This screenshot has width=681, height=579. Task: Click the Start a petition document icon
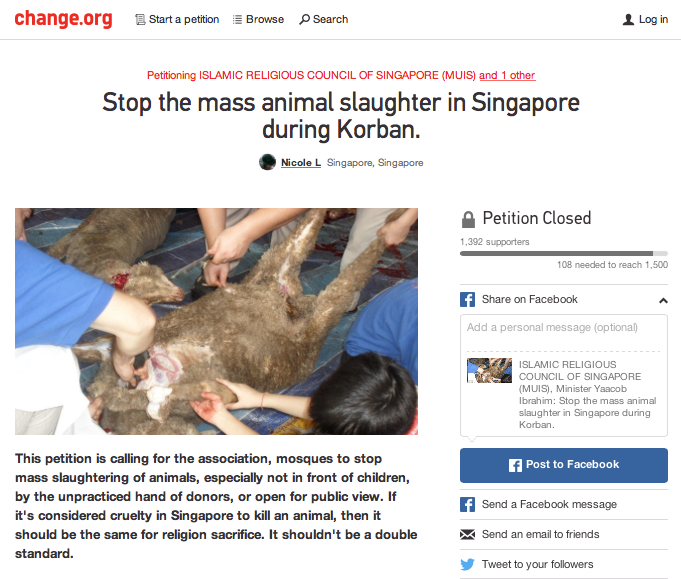[x=140, y=20]
